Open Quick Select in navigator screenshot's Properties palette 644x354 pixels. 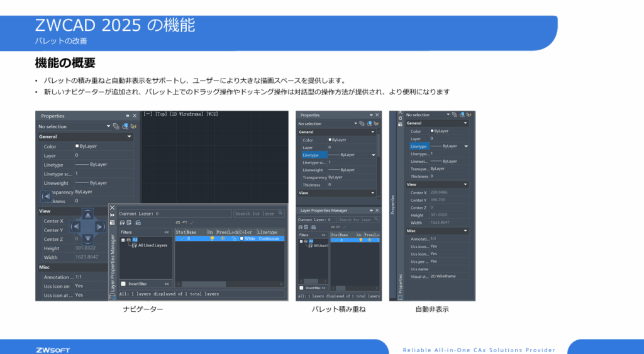coord(133,126)
